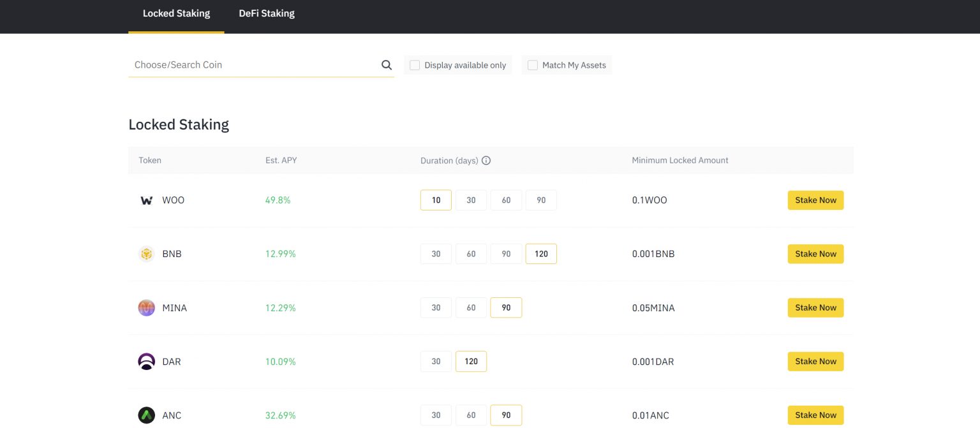Enable the Match My Assets checkbox
Viewport: 980px width, 428px height.
pyautogui.click(x=532, y=64)
